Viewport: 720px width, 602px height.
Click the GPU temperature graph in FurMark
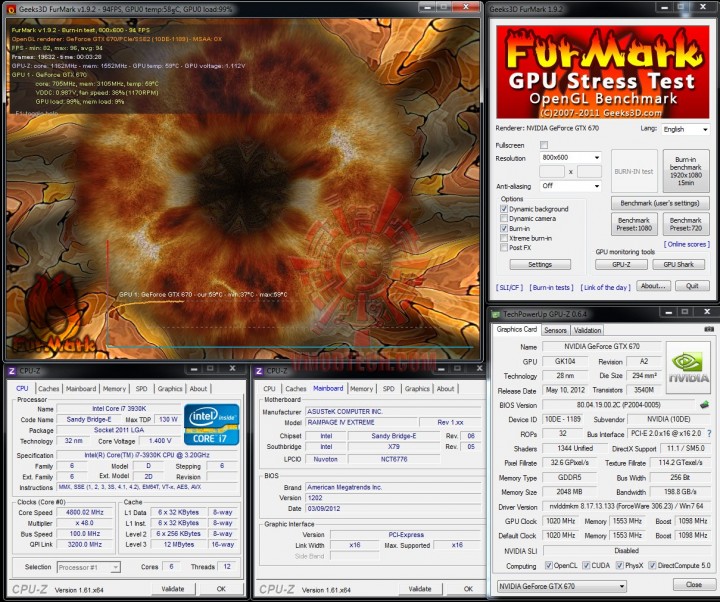(x=289, y=294)
